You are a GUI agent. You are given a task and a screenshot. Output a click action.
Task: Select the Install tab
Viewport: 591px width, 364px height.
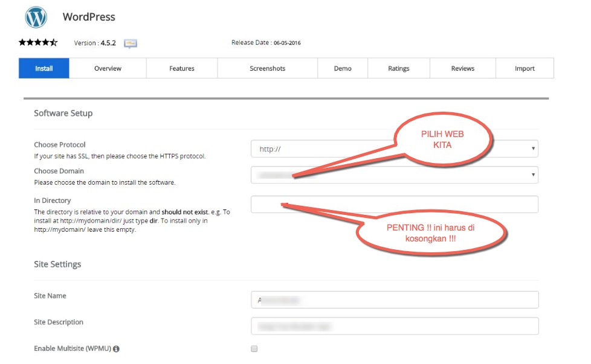44,68
